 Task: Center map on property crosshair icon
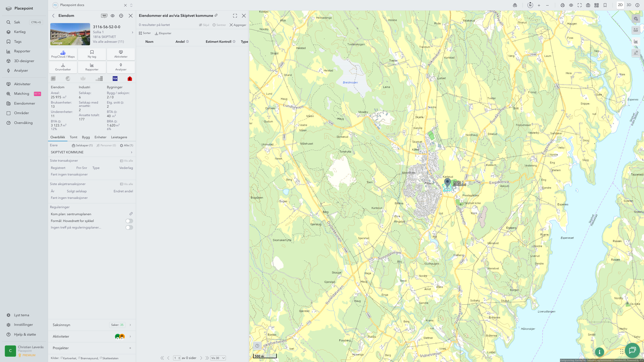(x=121, y=16)
